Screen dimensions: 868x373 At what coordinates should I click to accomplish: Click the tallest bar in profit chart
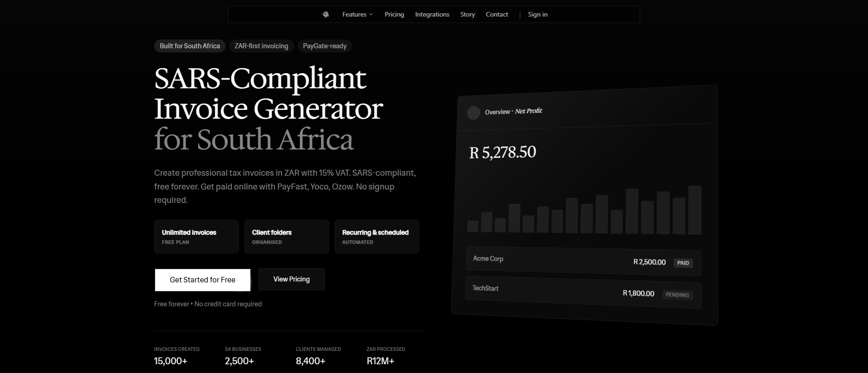pyautogui.click(x=694, y=210)
